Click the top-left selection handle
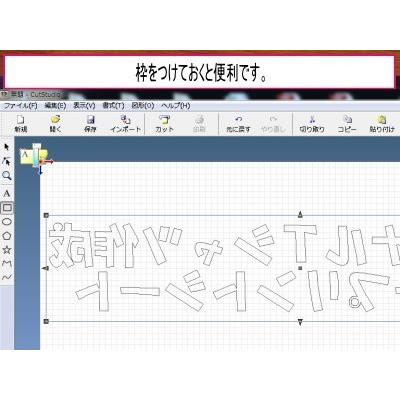Screen dimensions: 400x400 click(x=46, y=216)
